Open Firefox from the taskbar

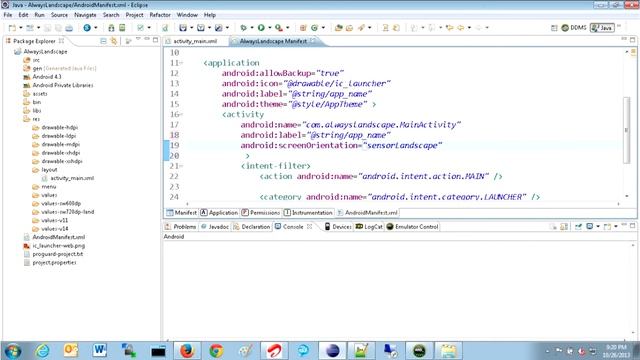coord(187,351)
